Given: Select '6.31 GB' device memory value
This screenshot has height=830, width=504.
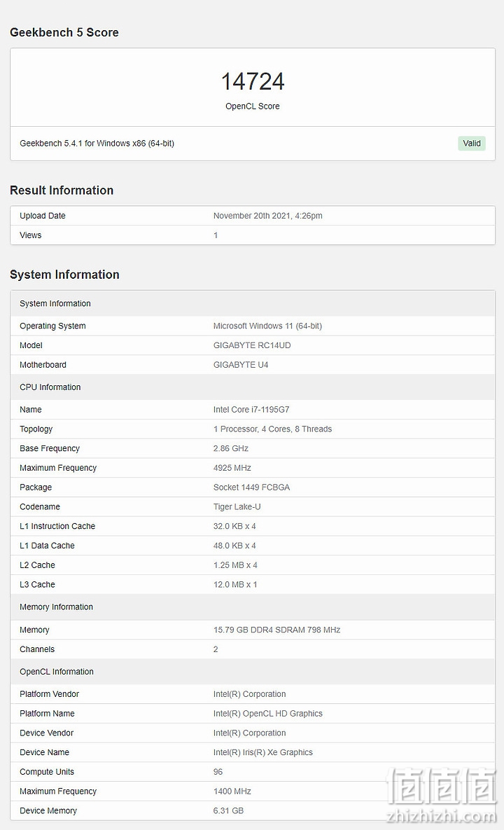Looking at the screenshot, I should [x=228, y=812].
